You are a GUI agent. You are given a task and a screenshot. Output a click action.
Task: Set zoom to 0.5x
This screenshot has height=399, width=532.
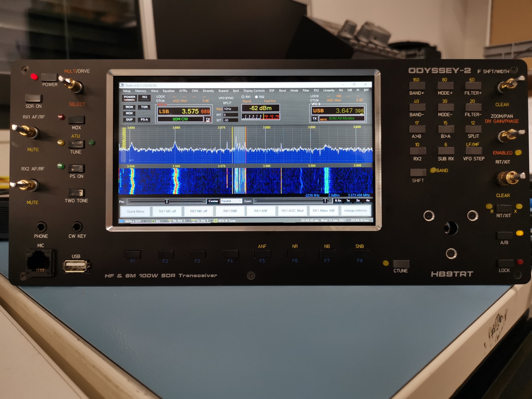(338, 201)
